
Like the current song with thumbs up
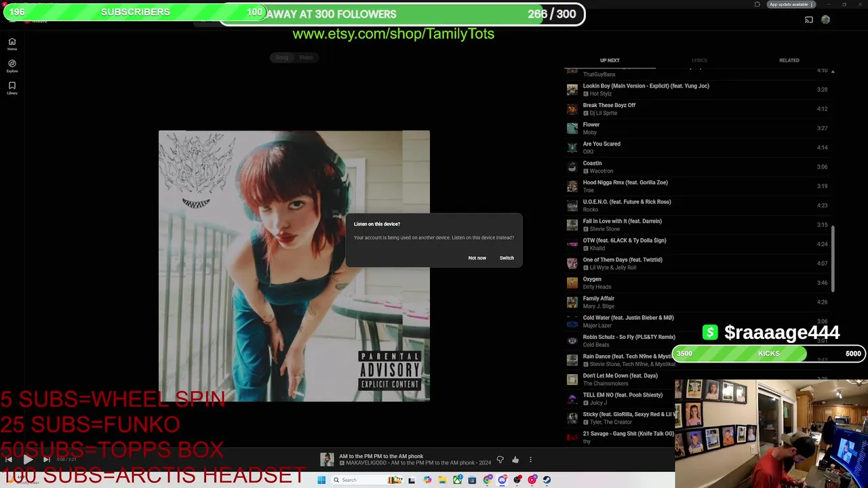click(515, 460)
